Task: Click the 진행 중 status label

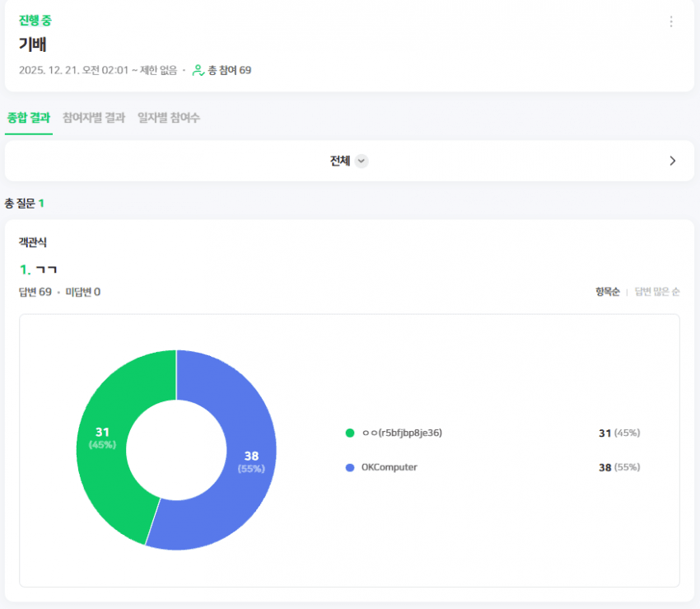Action: tap(35, 21)
